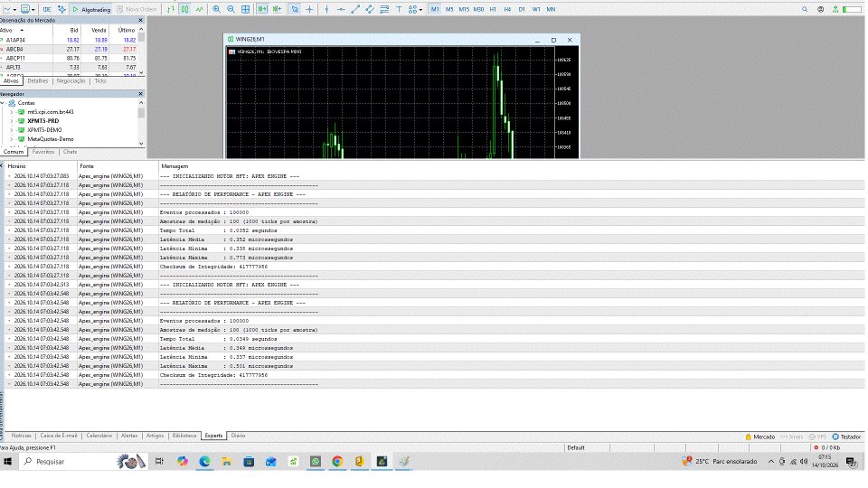Select the line chart type icon
Image resolution: width=868 pixels, height=488 pixels.
pos(199,9)
